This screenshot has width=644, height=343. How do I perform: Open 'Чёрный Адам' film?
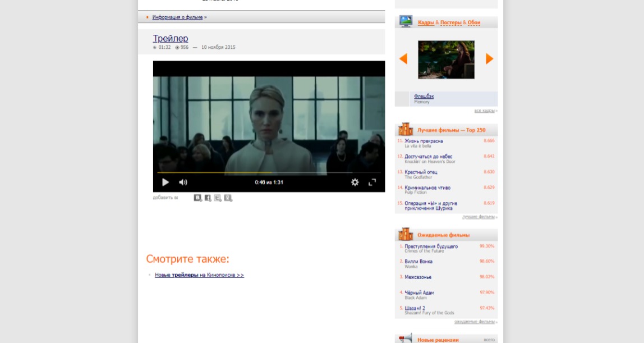(420, 293)
